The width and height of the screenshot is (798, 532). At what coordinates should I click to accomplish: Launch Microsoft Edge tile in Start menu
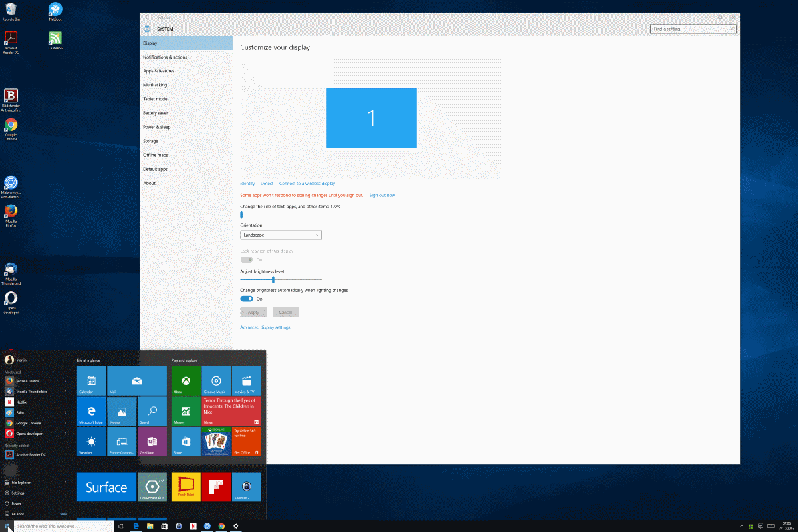click(91, 412)
